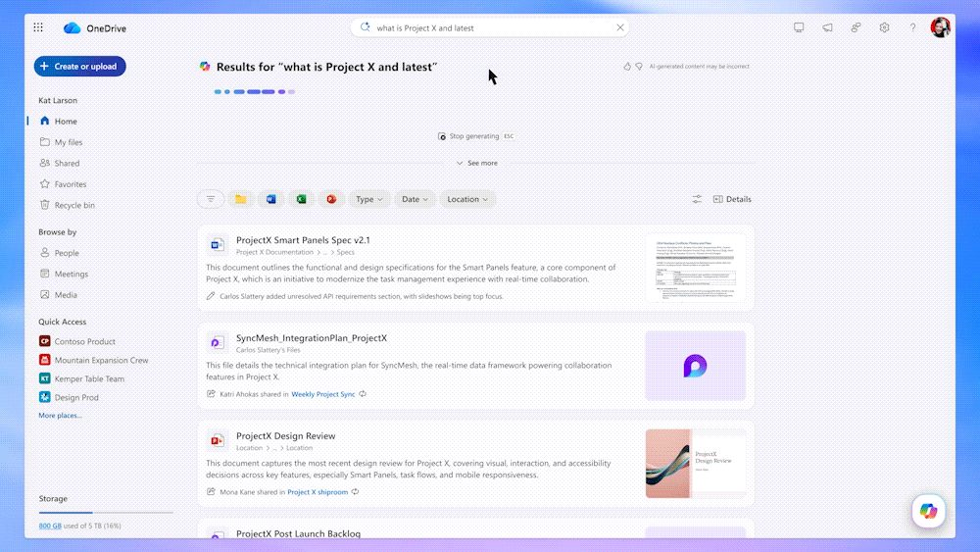
Task: Open Smart Panels Spec document thumbnail
Action: click(696, 269)
